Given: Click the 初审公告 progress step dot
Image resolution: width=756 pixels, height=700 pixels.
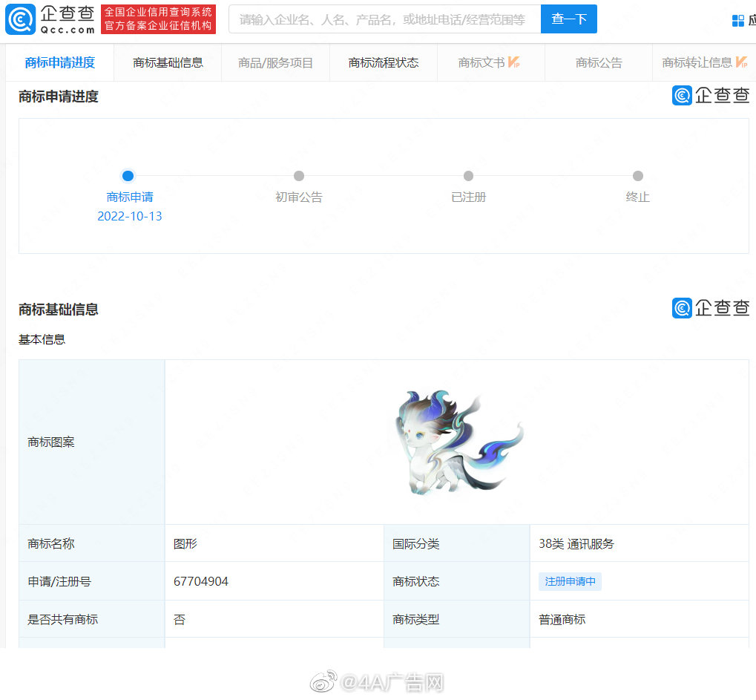Looking at the screenshot, I should (x=299, y=176).
